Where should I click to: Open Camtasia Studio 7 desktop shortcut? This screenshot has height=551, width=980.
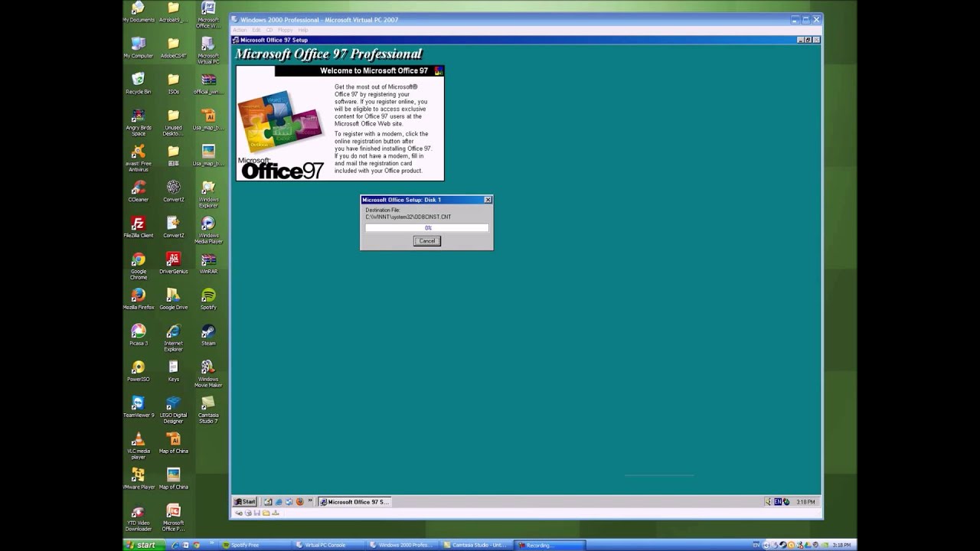coord(208,404)
